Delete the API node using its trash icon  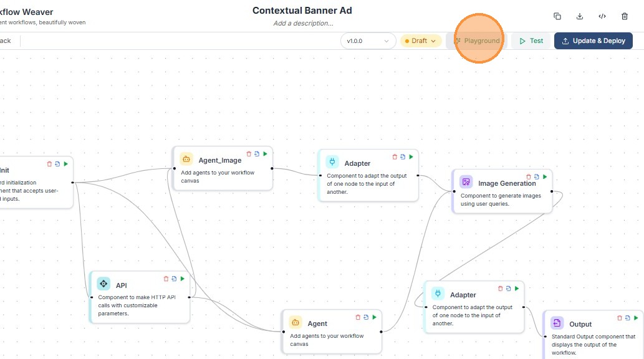tap(166, 279)
